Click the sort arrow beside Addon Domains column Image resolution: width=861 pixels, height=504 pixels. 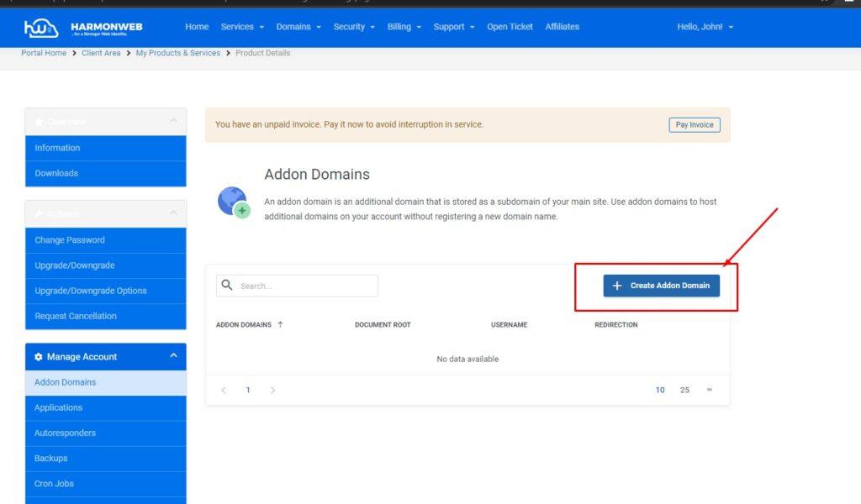(280, 324)
